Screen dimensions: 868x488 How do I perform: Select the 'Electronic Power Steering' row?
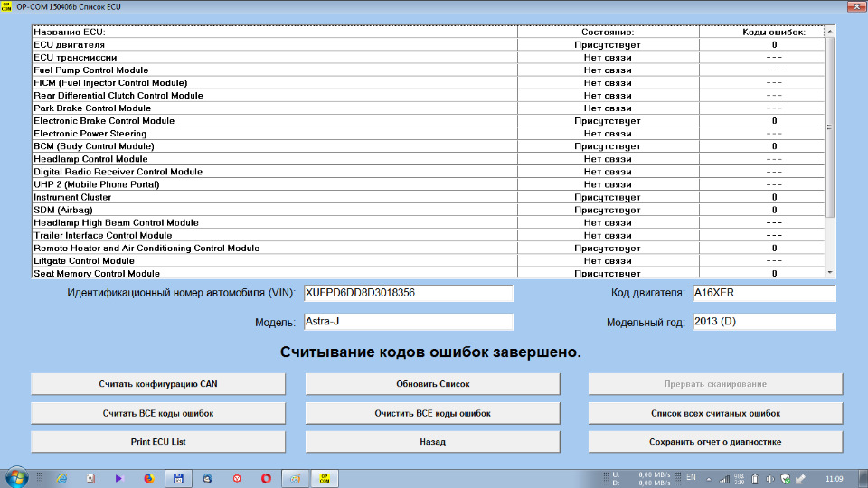pos(429,134)
